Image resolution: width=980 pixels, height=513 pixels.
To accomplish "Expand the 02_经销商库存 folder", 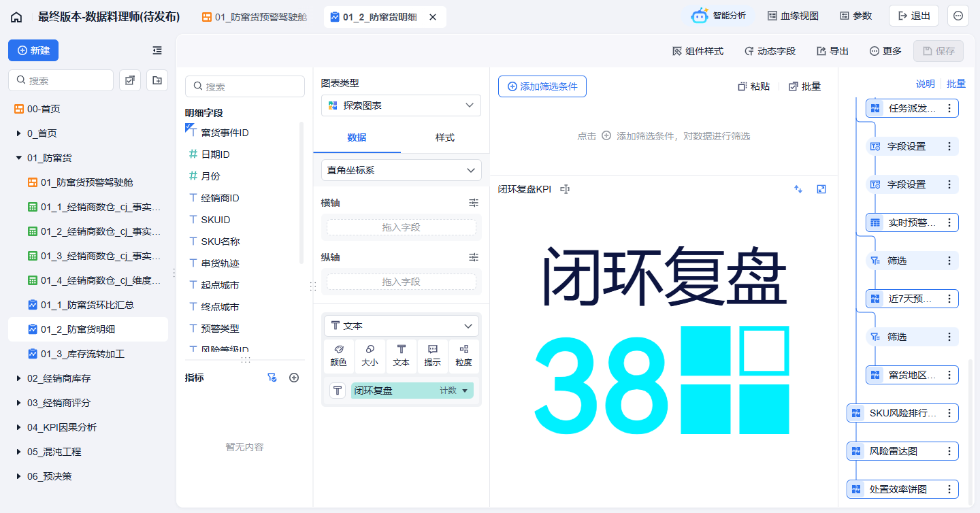I will tap(18, 378).
